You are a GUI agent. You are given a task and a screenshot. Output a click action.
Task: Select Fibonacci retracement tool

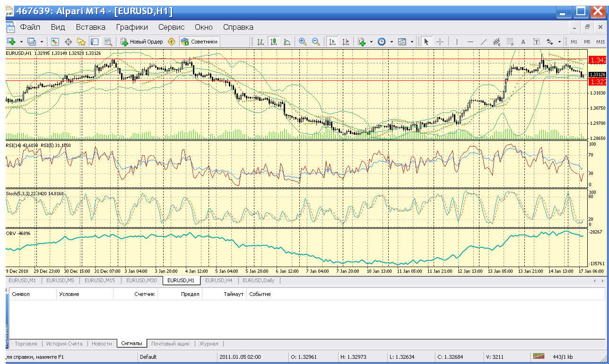click(510, 42)
